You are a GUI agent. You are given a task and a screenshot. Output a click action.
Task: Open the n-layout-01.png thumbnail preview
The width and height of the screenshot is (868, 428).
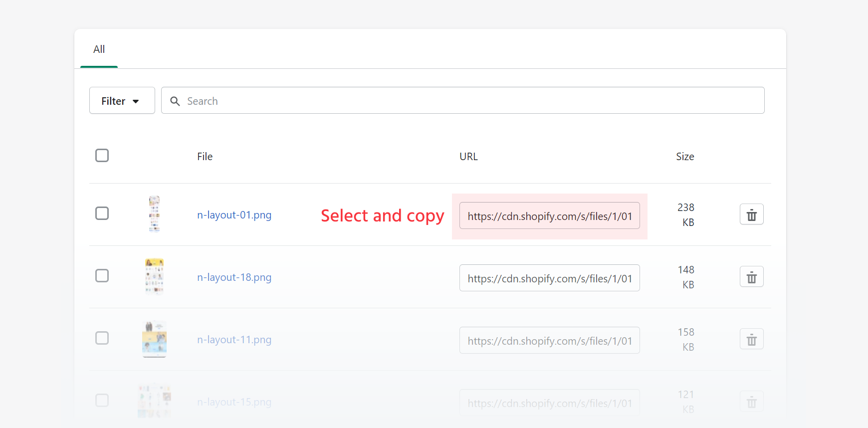pyautogui.click(x=154, y=214)
